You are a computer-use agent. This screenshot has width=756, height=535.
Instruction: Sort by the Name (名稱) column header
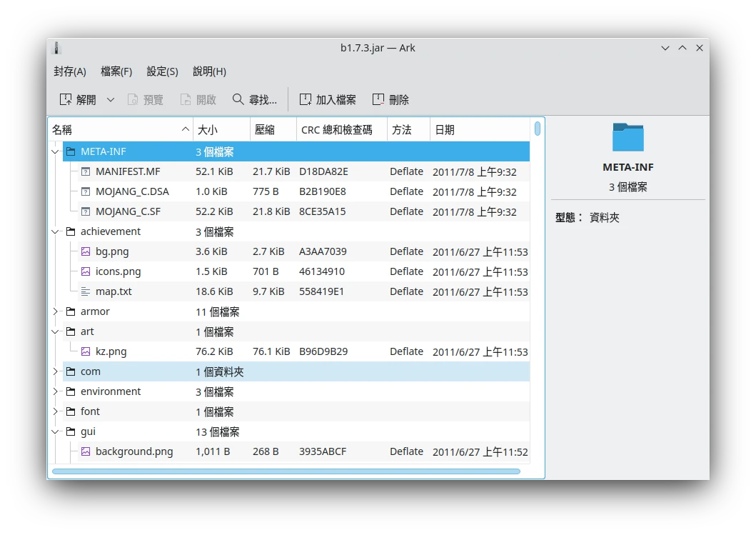(114, 129)
